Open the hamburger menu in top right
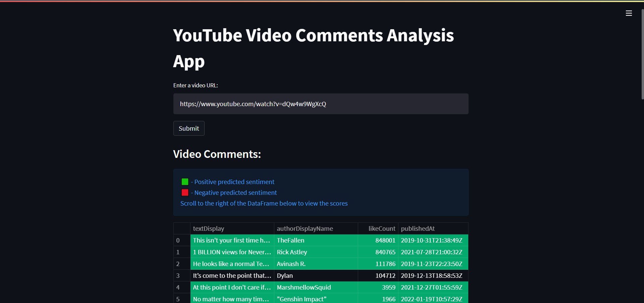 629,13
